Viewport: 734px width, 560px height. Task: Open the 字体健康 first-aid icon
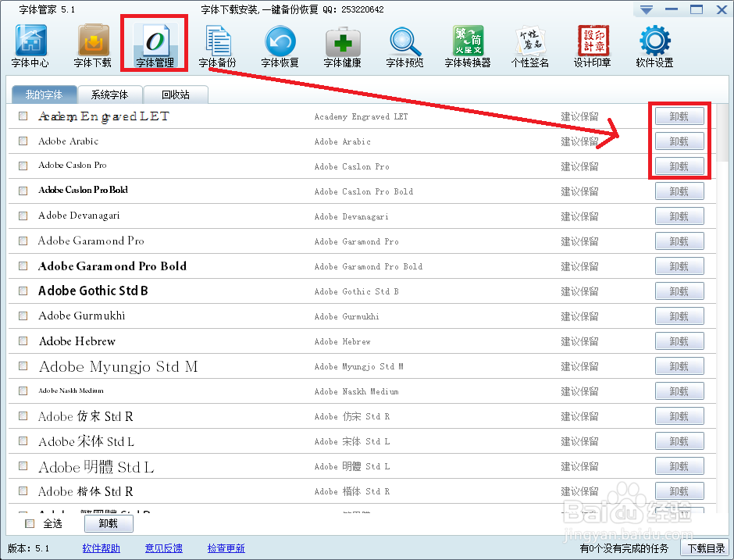pyautogui.click(x=343, y=46)
